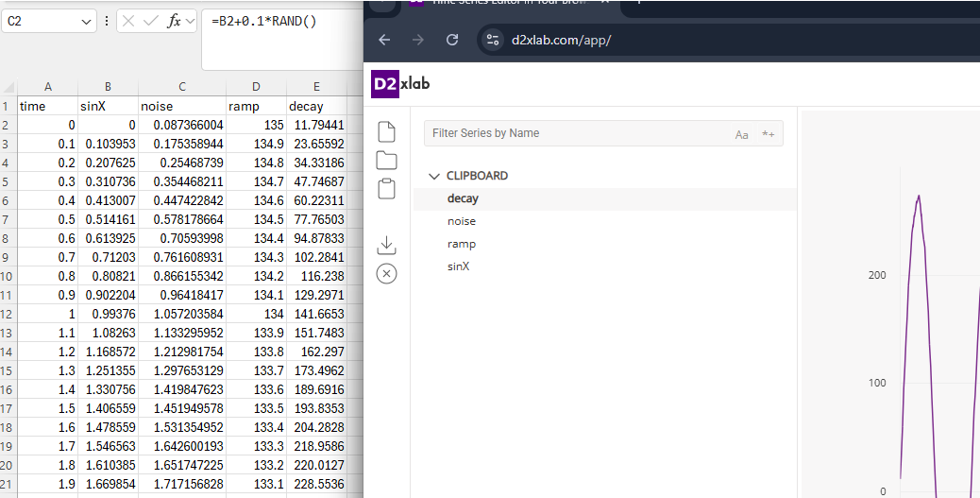Select the sinX series in the list
This screenshot has height=498, width=980.
[x=458, y=266]
